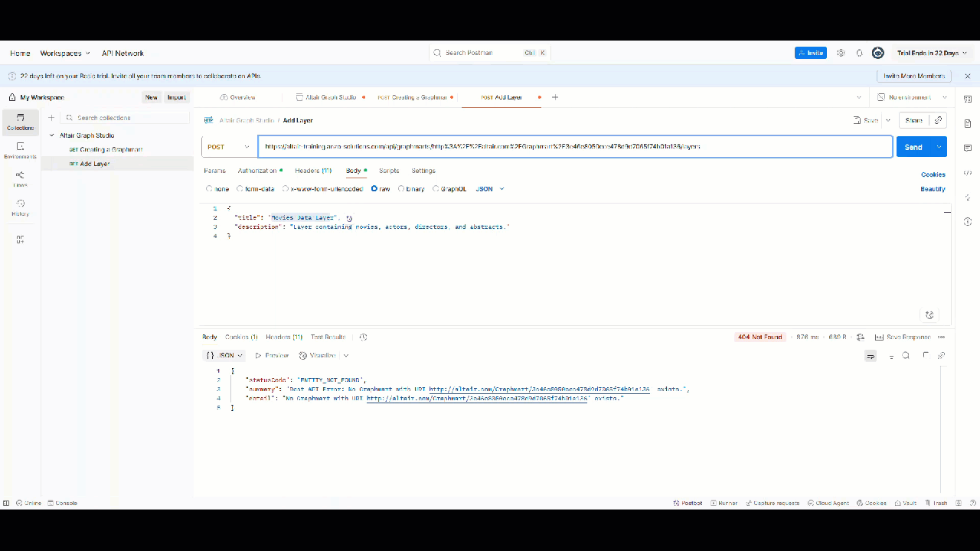Open the POST method dropdown
This screenshot has height=551, width=980.
[x=229, y=147]
